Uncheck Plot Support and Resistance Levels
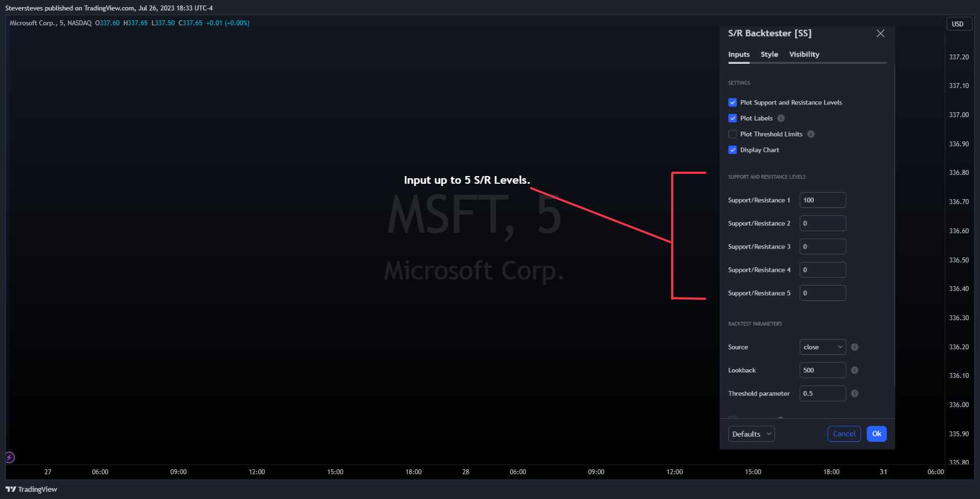This screenshot has width=980, height=499. (732, 102)
